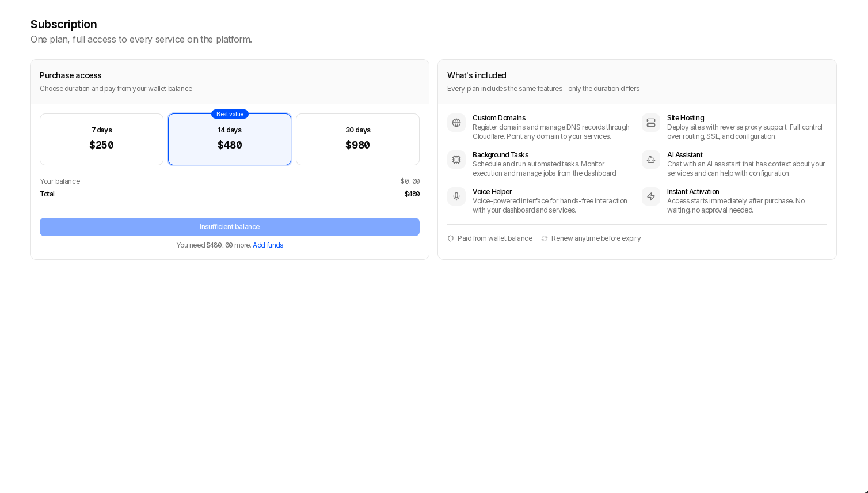Click the What's included heading

tap(477, 75)
